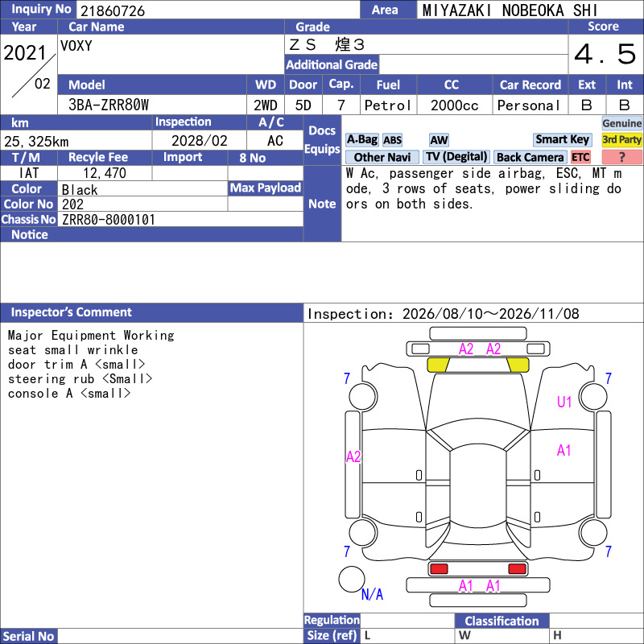Click the chassis number ZRR80-8000101
Screen dimensions: 644x644
click(109, 220)
